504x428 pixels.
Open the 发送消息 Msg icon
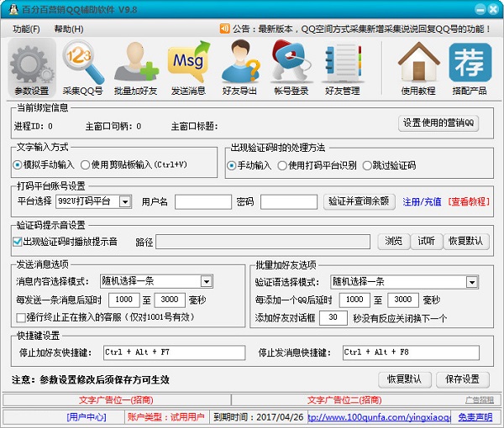[188, 68]
